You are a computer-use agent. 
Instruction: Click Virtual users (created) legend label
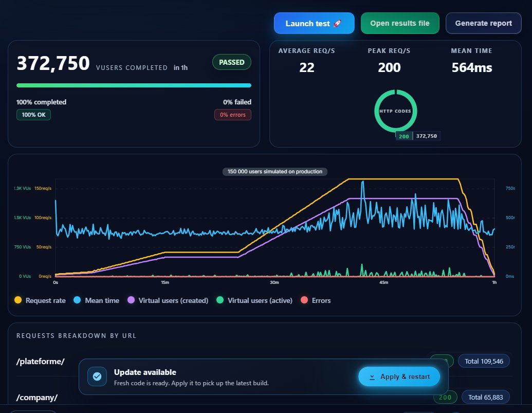tap(173, 300)
